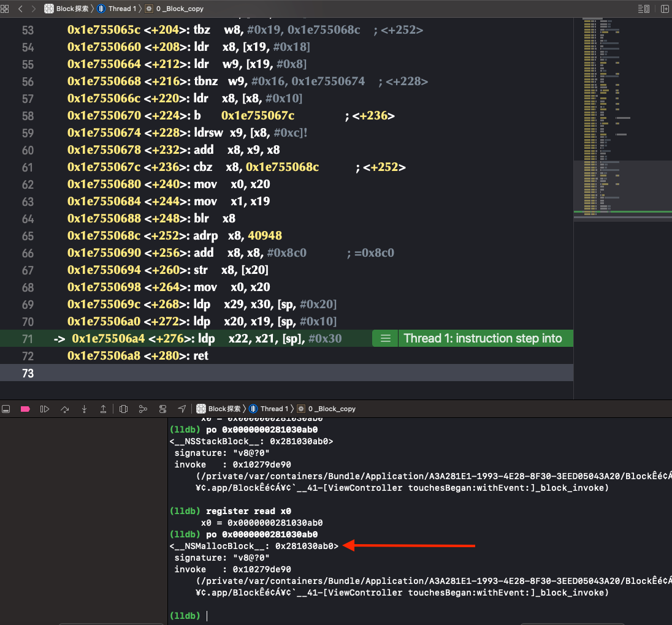Click the last 'register read x0' command
Viewport: 672px width, 625px height.
248,511
